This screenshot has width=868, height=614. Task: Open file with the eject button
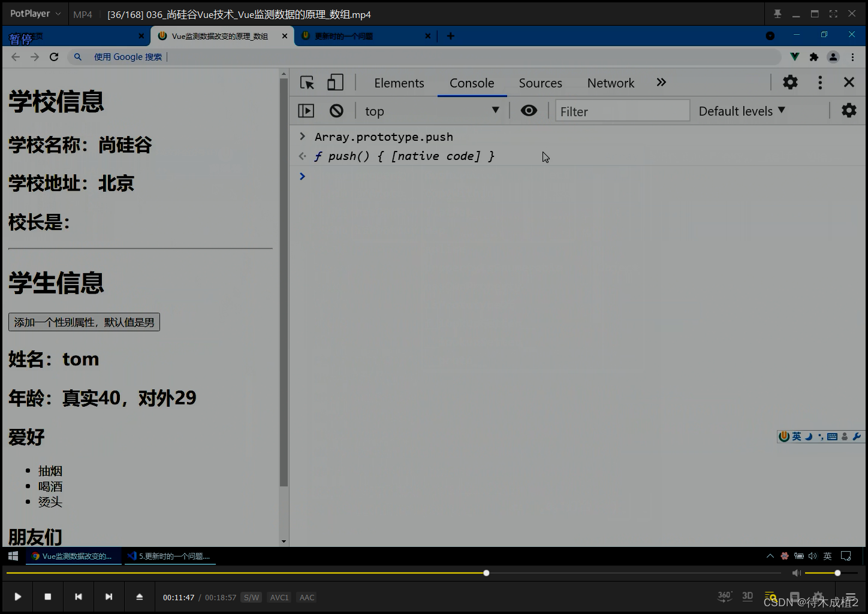point(139,597)
